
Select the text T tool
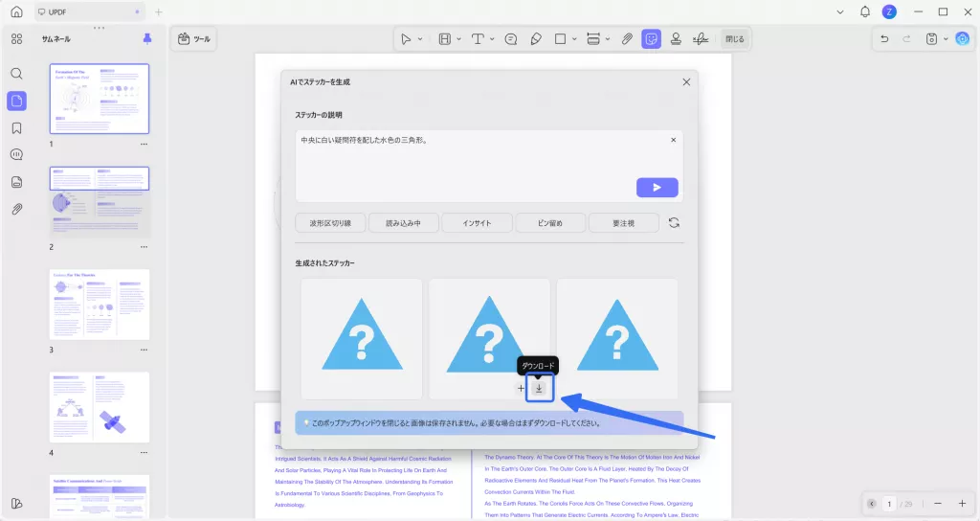(x=478, y=38)
